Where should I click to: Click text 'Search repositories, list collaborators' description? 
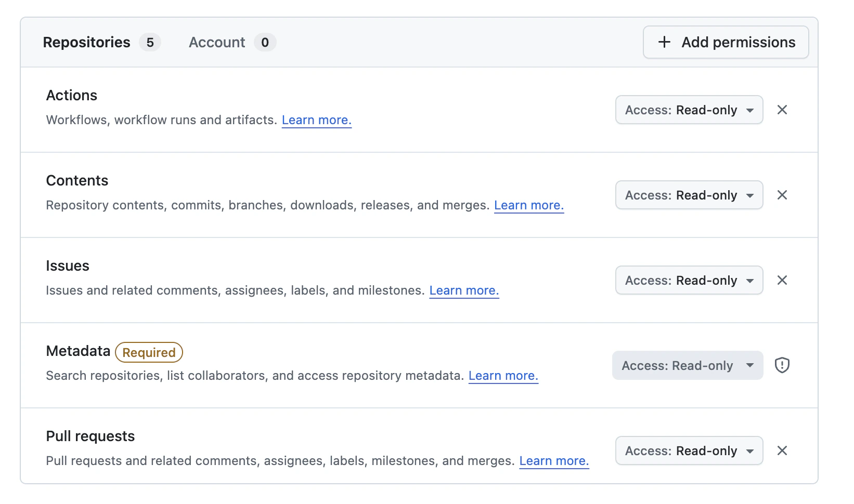point(255,376)
